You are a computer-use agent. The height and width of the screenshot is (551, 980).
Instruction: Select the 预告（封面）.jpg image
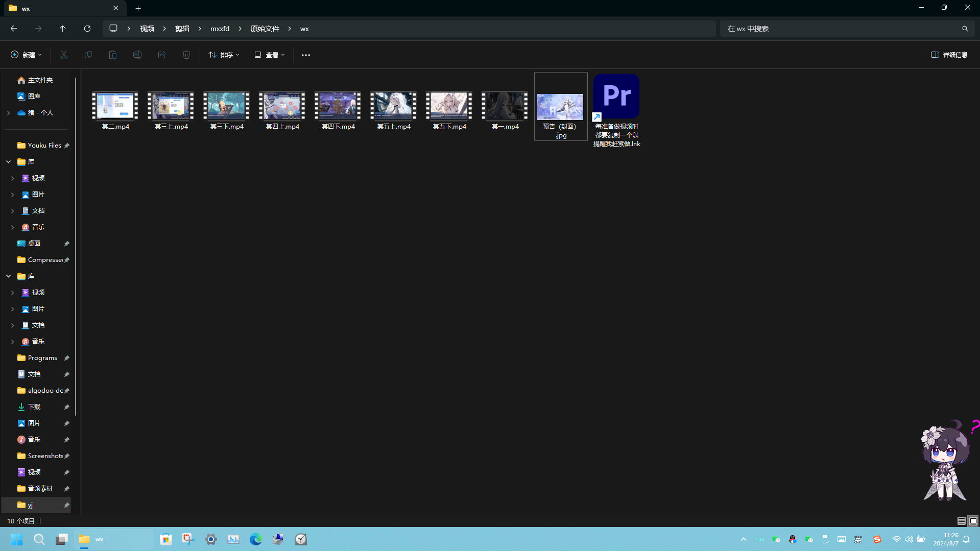561,107
